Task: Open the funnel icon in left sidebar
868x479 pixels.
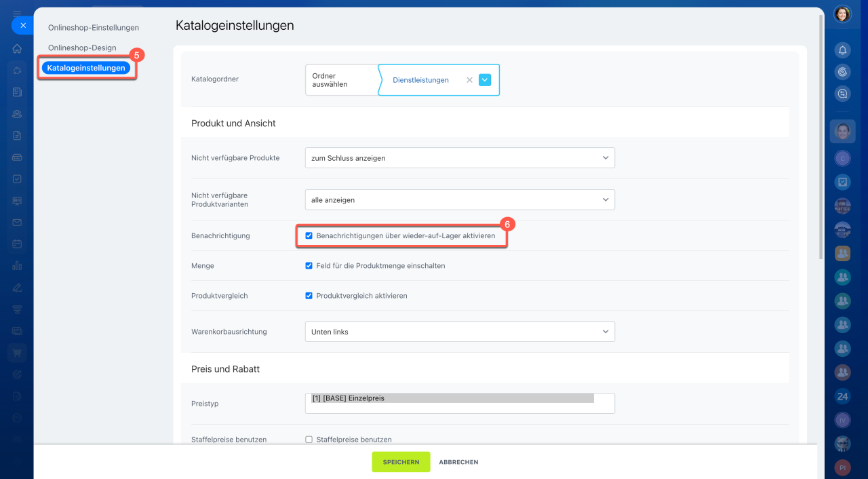Action: [17, 309]
